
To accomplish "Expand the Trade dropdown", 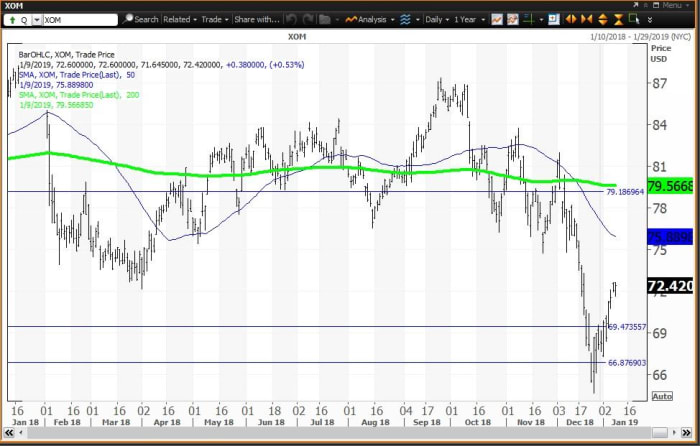I will [214, 19].
